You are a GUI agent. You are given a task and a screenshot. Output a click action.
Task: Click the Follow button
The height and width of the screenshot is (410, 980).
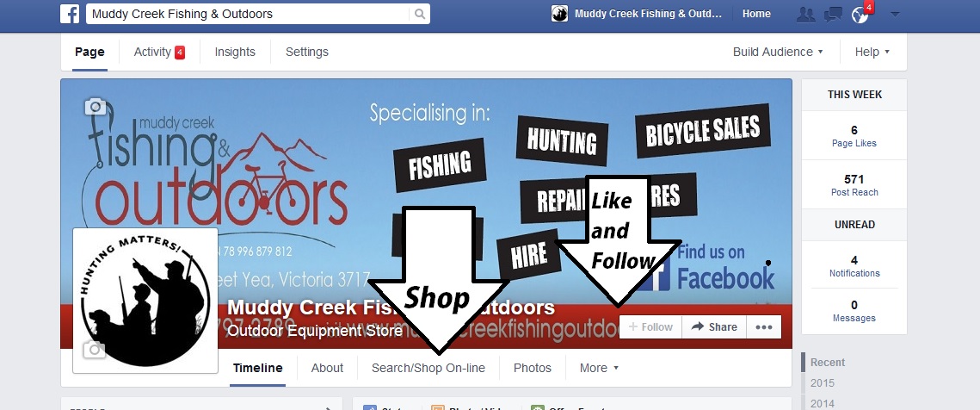[650, 326]
